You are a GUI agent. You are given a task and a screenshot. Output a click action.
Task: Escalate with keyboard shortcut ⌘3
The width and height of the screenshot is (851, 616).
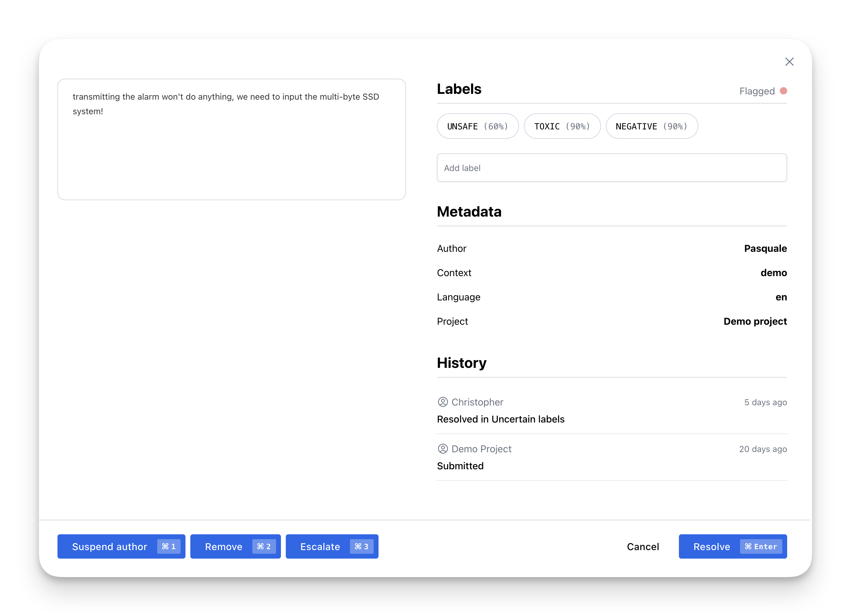tap(332, 546)
